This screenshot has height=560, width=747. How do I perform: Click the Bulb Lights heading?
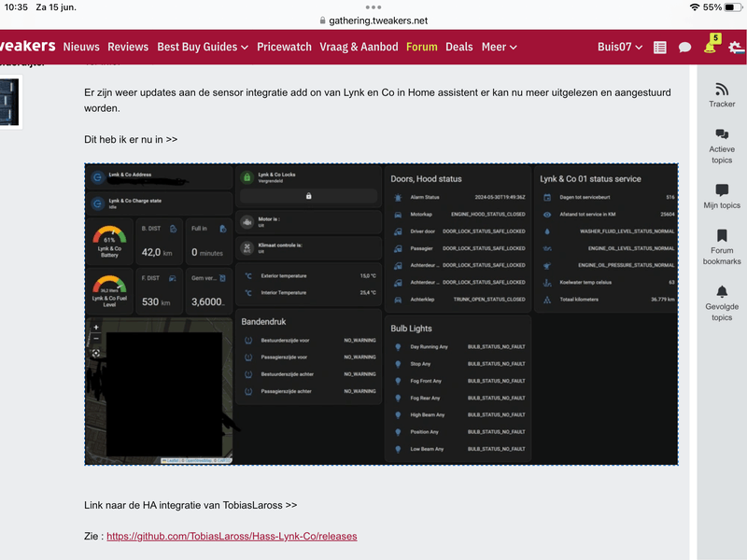pos(411,329)
